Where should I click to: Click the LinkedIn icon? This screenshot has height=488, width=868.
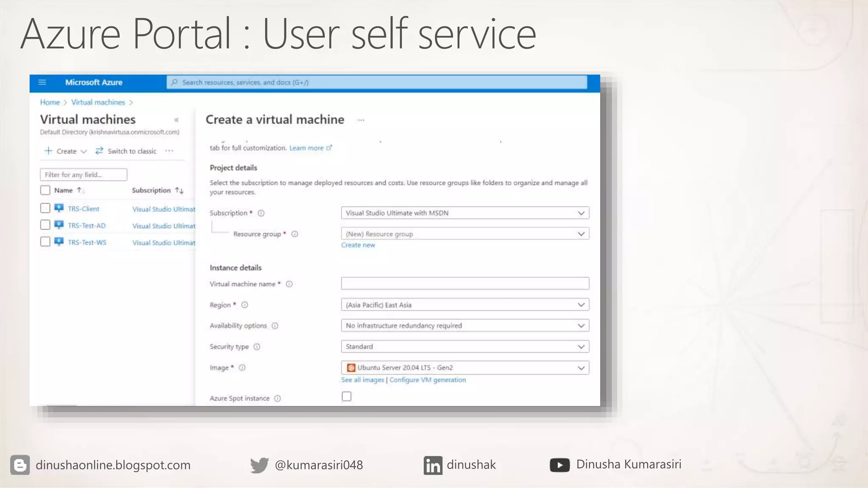tap(433, 465)
